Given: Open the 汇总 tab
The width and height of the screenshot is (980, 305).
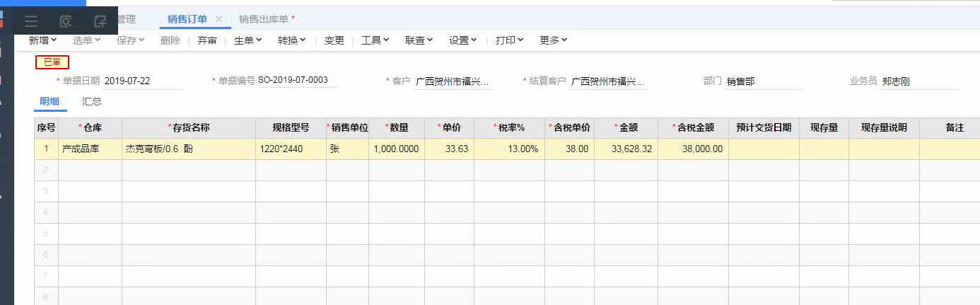Looking at the screenshot, I should pos(92,101).
